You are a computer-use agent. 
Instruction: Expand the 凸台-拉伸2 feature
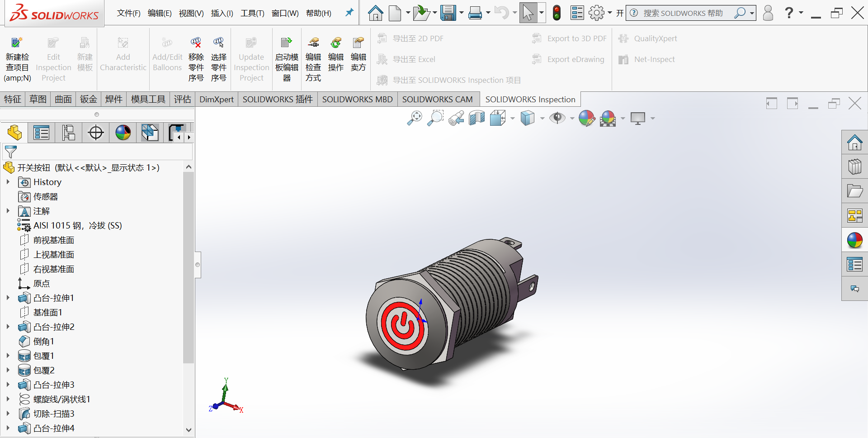coord(8,327)
